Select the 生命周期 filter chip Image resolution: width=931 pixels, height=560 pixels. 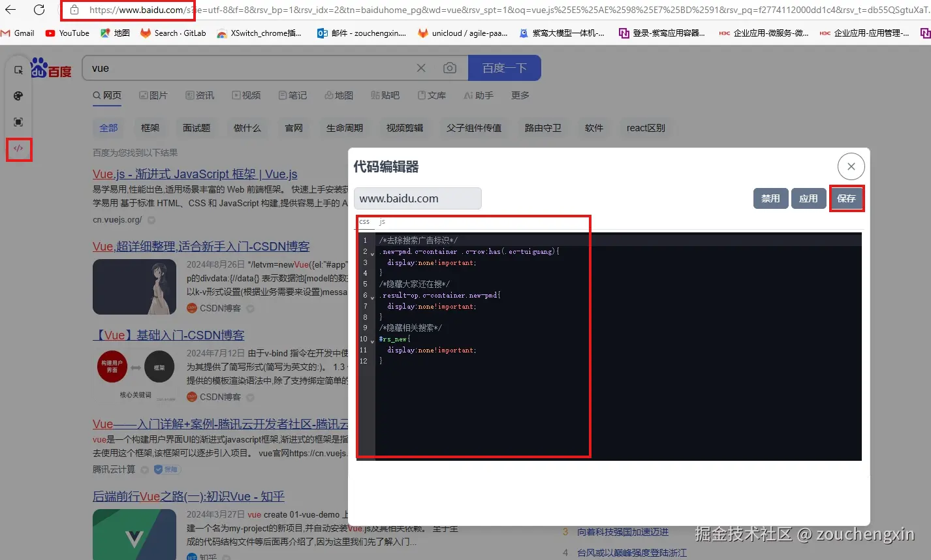(x=345, y=128)
